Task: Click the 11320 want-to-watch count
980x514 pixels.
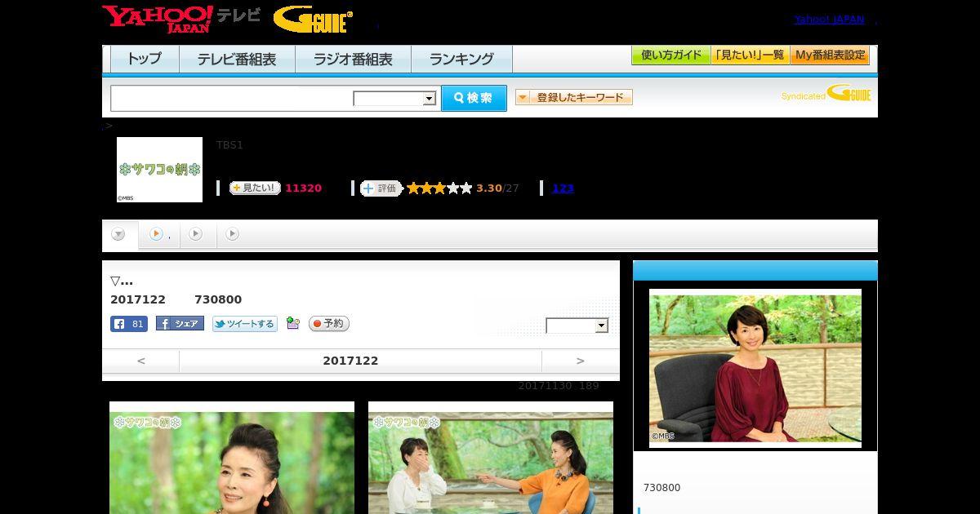Action: tap(303, 188)
